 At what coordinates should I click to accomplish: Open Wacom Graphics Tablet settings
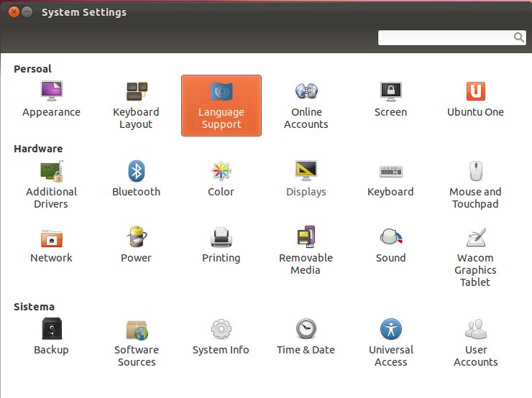pyautogui.click(x=475, y=257)
